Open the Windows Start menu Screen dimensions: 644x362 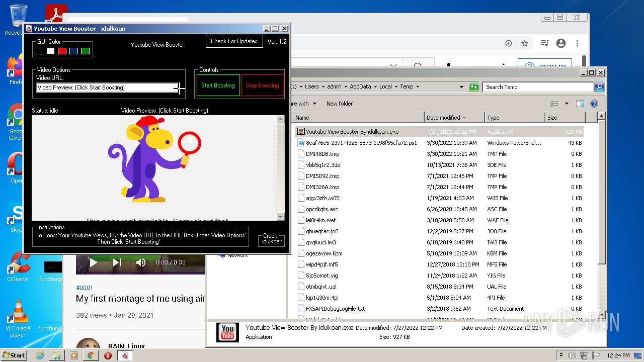[x=14, y=355]
